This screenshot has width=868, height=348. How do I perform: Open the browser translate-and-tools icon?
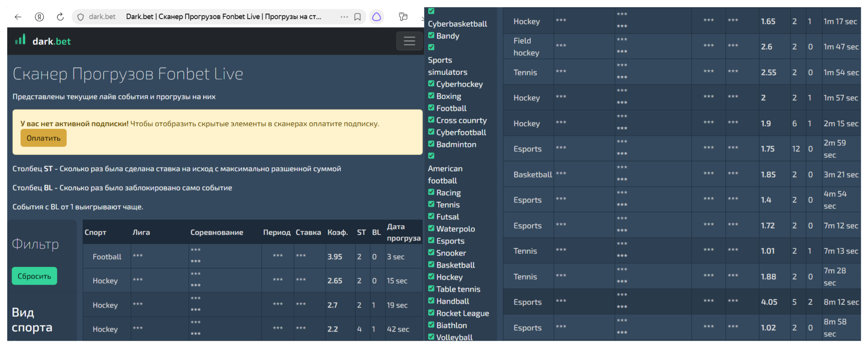403,17
